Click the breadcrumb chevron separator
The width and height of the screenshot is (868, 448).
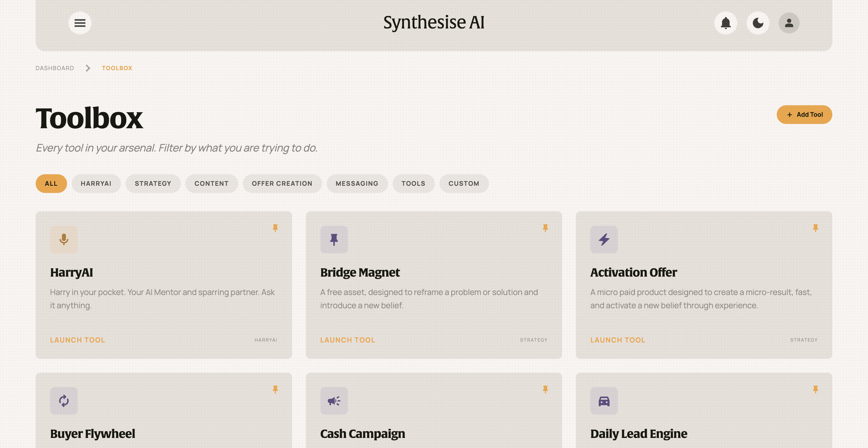[x=88, y=68]
